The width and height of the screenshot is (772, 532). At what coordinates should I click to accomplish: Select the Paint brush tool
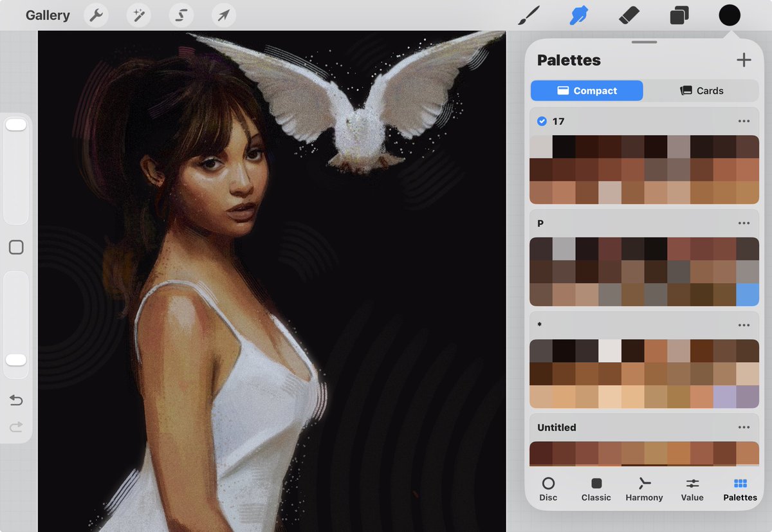(528, 15)
